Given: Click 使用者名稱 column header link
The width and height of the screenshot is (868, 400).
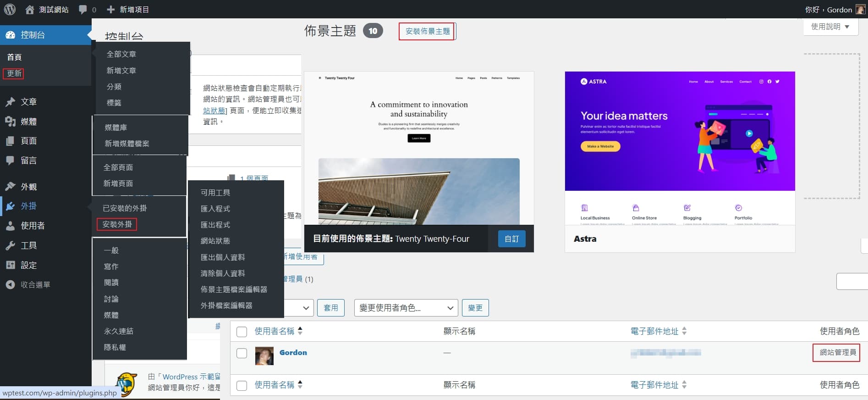Looking at the screenshot, I should (x=275, y=331).
